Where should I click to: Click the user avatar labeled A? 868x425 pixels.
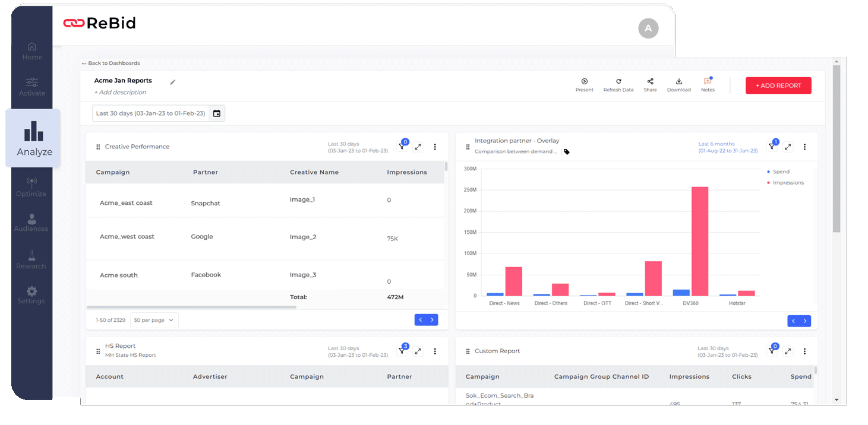tap(648, 28)
